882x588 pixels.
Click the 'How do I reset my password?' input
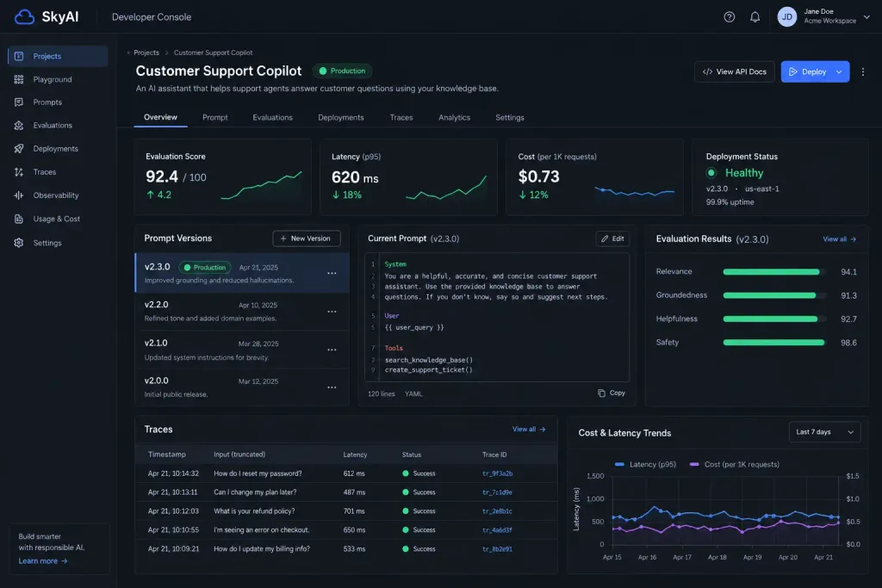(x=258, y=473)
